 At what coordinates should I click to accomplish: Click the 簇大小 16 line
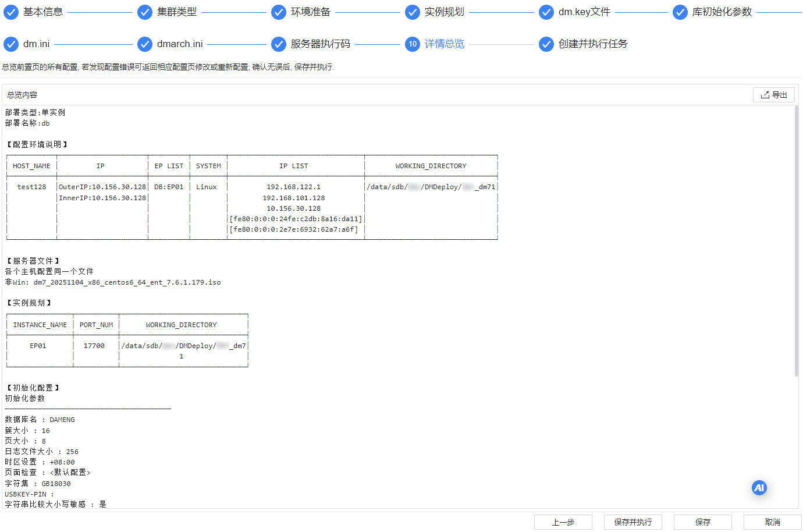27,431
